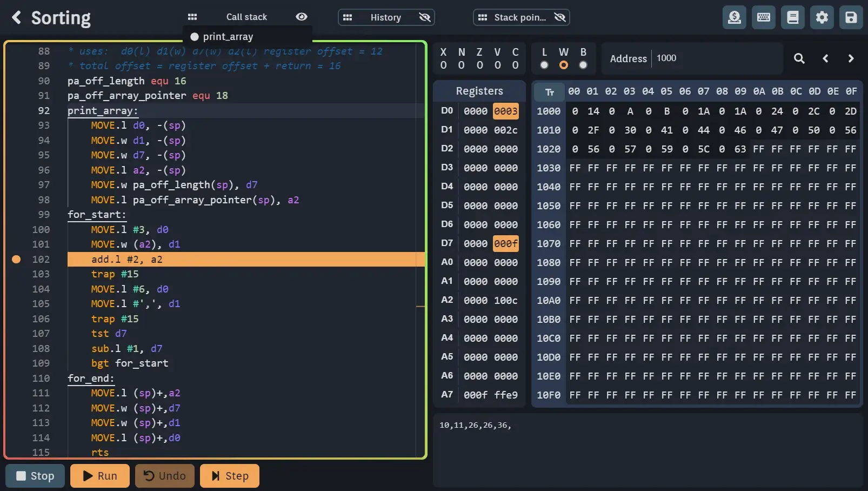Select the L word-length radio button
The height and width of the screenshot is (491, 868).
tap(544, 65)
